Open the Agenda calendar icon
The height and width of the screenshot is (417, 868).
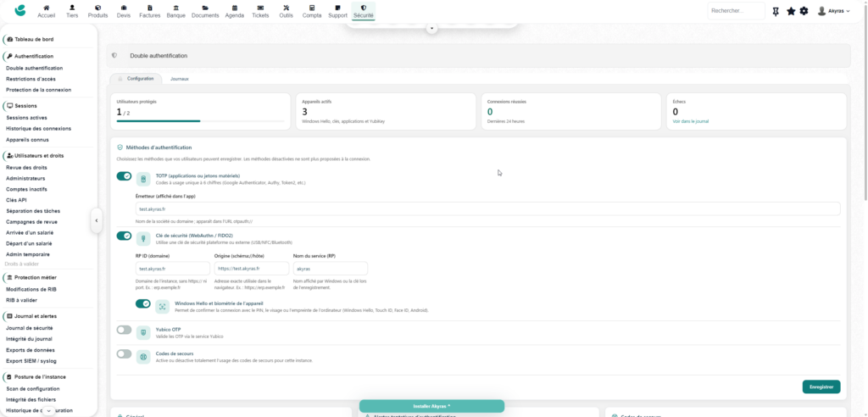pos(235,8)
